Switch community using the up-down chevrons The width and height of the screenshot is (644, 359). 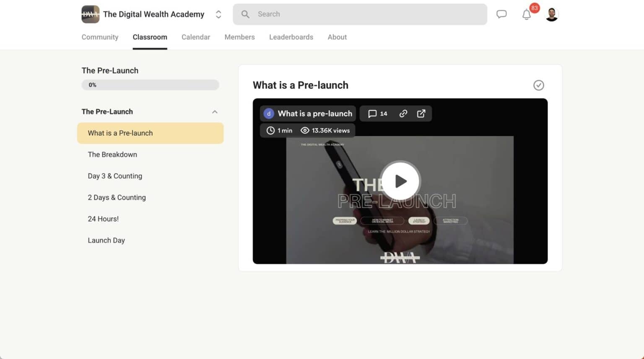pyautogui.click(x=218, y=14)
